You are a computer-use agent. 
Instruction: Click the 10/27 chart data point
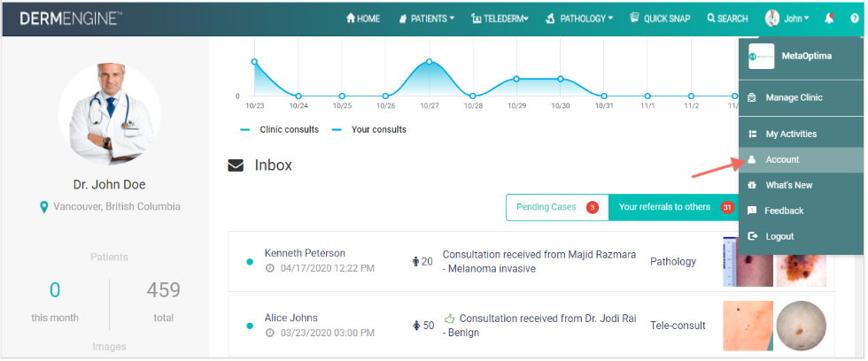(429, 61)
